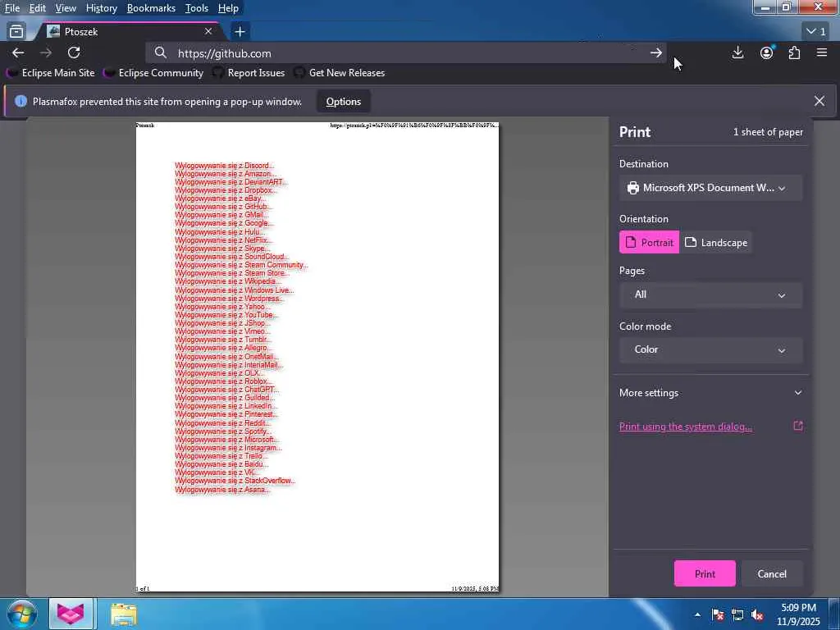Open the Tools menu
This screenshot has height=630, width=840.
pos(197,8)
